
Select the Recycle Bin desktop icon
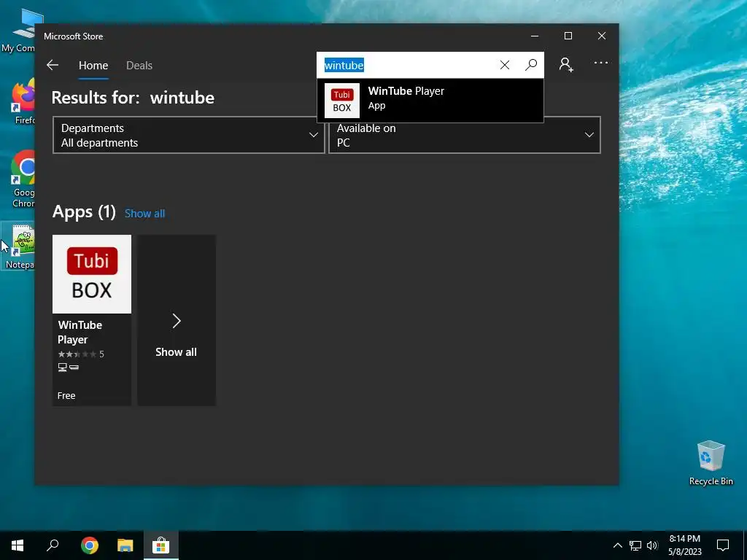coord(711,463)
